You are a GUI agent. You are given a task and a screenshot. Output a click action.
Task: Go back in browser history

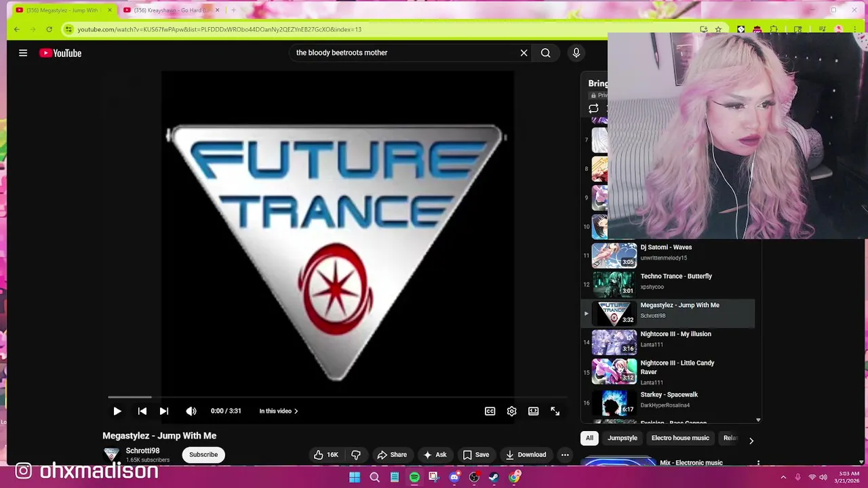coord(17,29)
